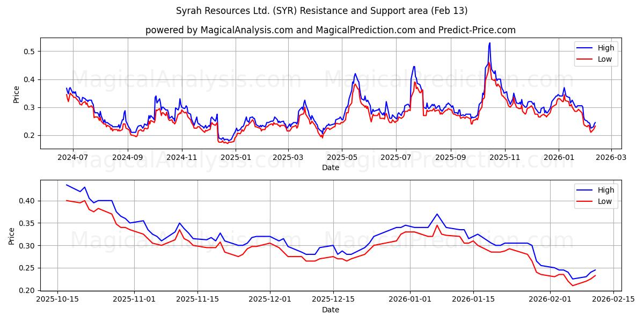Click the '2025-12-15' tick label
Image resolution: width=644 pixels, height=322 pixels.
point(332,300)
